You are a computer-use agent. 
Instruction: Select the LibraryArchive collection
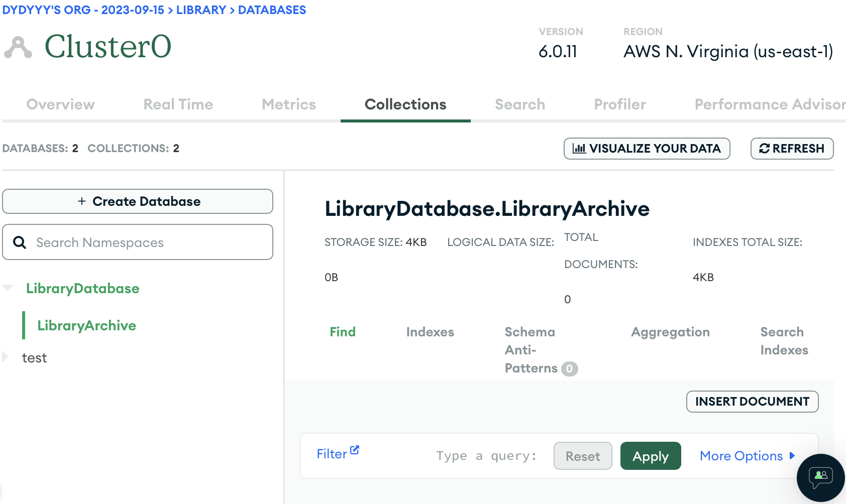pos(87,325)
